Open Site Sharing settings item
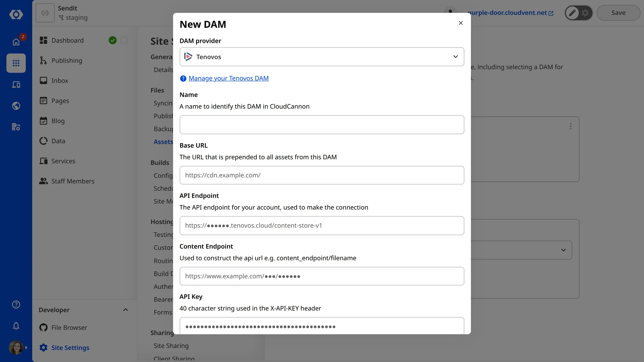644x362 pixels. tap(171, 346)
